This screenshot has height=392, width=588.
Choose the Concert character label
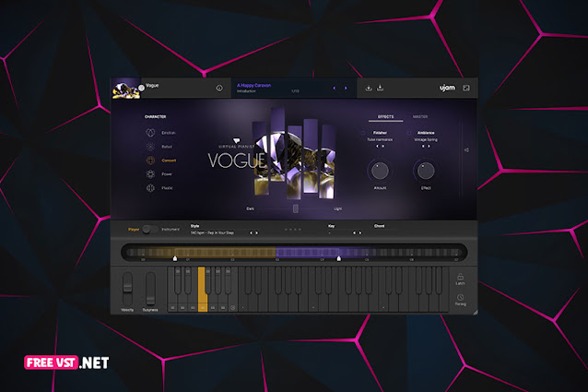coord(169,160)
